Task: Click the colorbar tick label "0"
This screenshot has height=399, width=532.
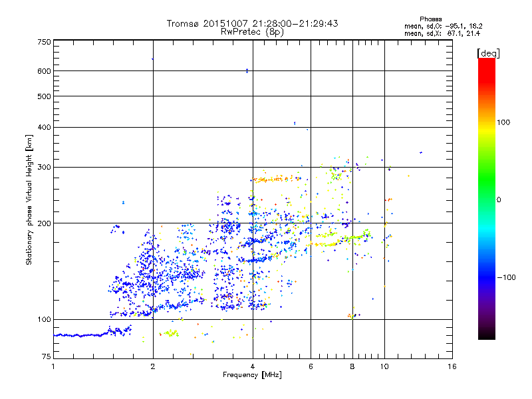Action: tap(499, 200)
